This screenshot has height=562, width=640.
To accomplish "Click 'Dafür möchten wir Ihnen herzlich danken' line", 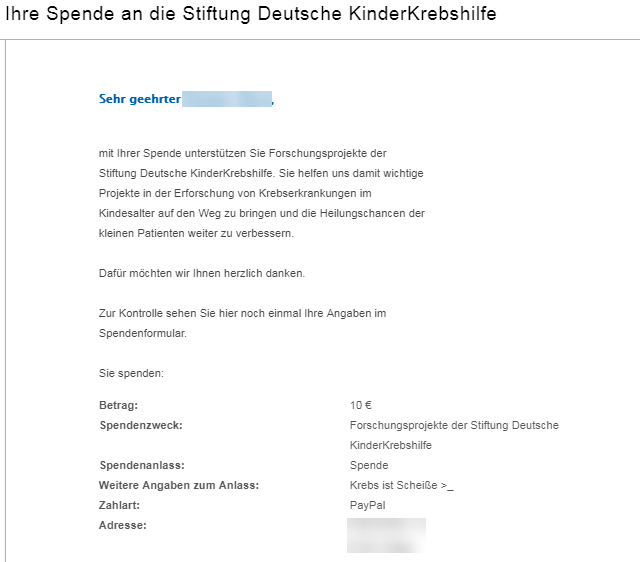I will 202,273.
